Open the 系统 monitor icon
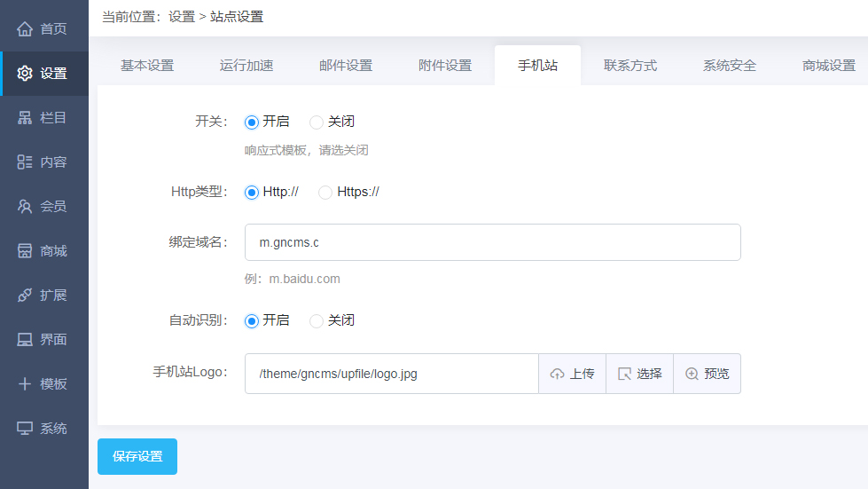868x489 pixels. point(25,429)
